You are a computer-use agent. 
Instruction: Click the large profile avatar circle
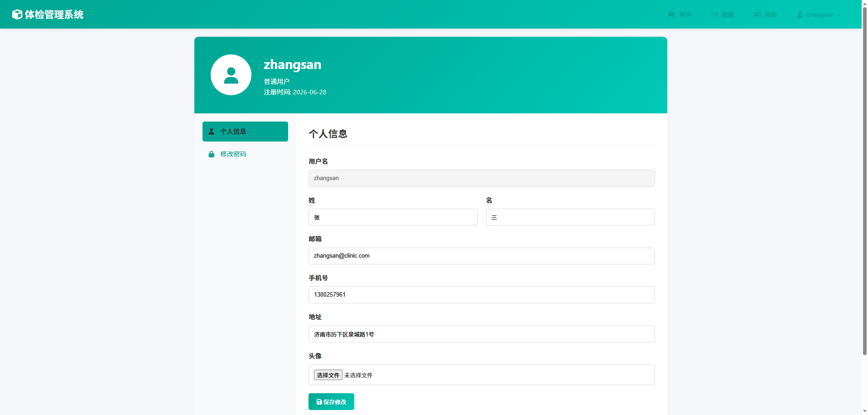231,75
